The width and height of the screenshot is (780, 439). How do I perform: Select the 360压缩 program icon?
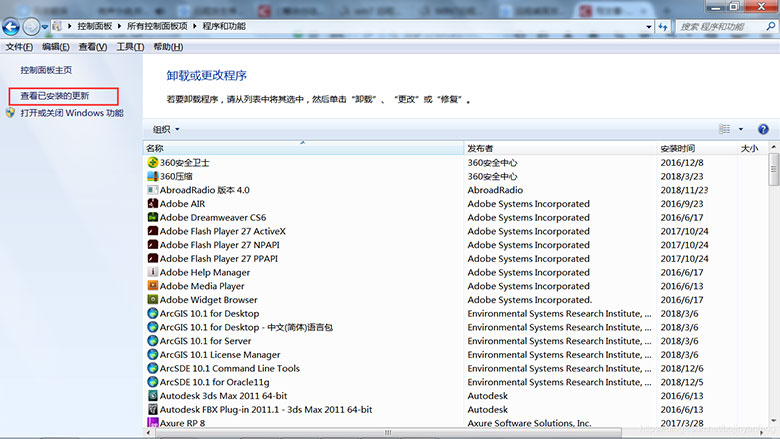click(153, 176)
